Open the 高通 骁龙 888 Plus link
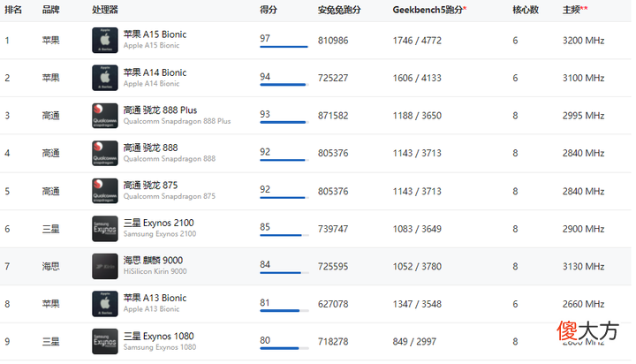The image size is (636, 364). pos(160,110)
